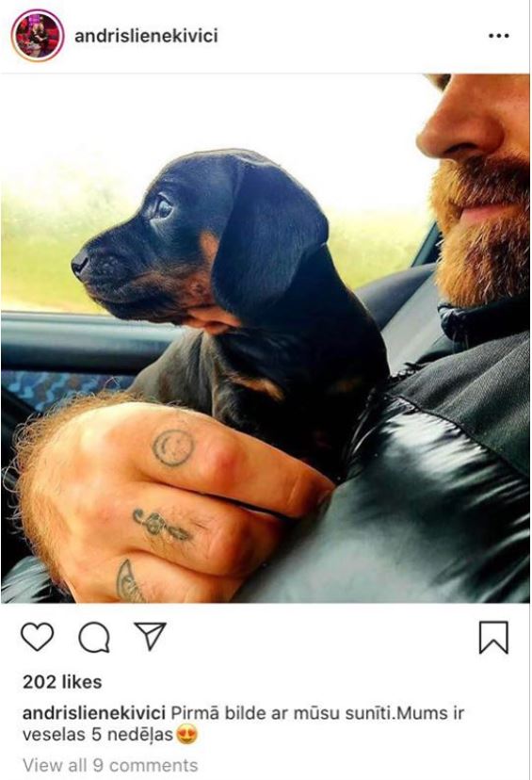Viewport: 532px width, 780px height.
Task: Save the post with the bookmark icon
Action: click(x=493, y=637)
